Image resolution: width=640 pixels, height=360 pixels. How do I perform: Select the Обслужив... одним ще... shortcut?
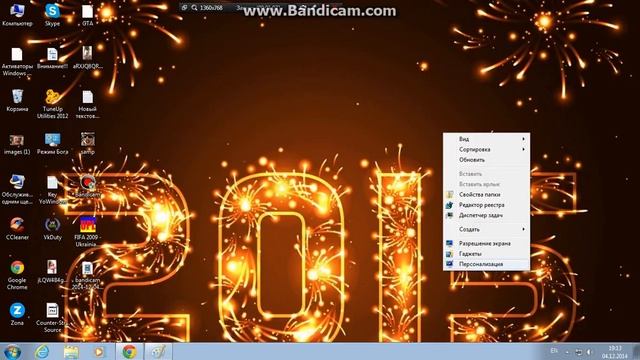point(17,190)
